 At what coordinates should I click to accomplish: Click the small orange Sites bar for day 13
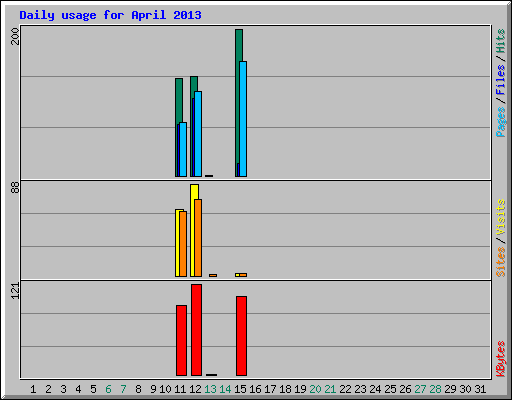(x=213, y=275)
